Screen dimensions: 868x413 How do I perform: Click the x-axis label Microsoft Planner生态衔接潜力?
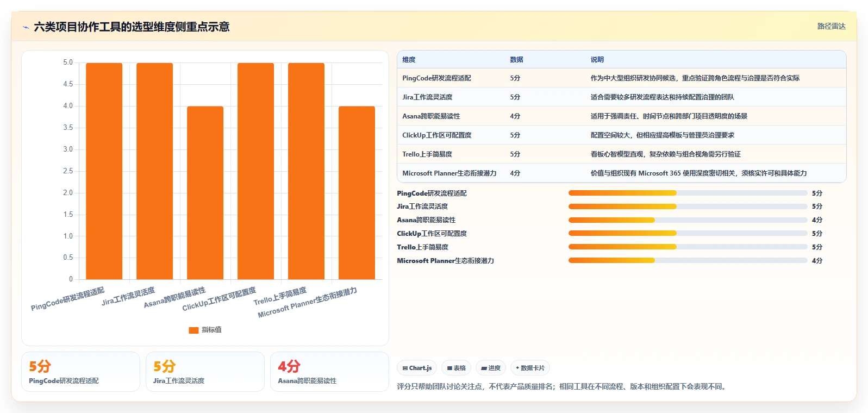307,303
